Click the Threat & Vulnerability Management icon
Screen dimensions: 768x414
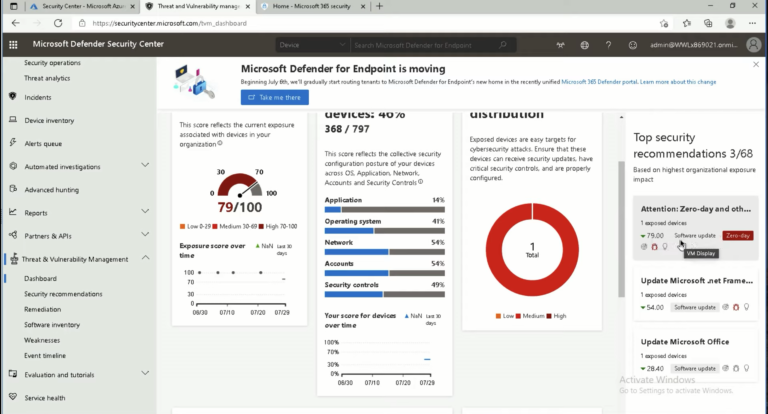coord(14,258)
